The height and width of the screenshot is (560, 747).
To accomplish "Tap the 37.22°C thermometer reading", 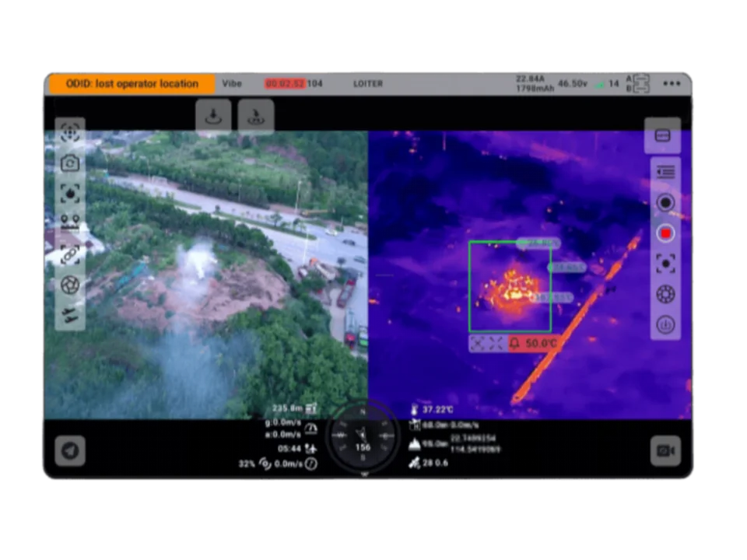I will pos(432,410).
